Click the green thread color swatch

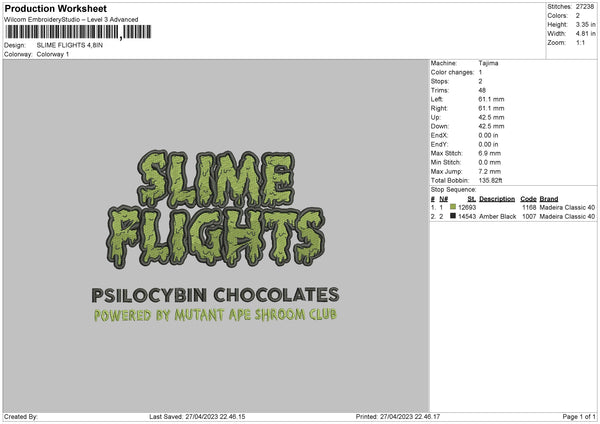(453, 207)
